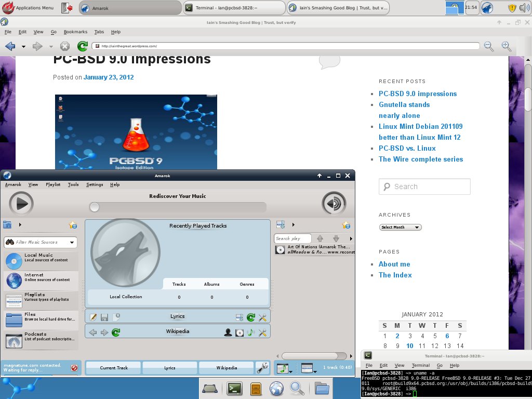532x399 pixels.
Task: Click the Wikipedia applet toolbar button
Action: click(x=227, y=368)
